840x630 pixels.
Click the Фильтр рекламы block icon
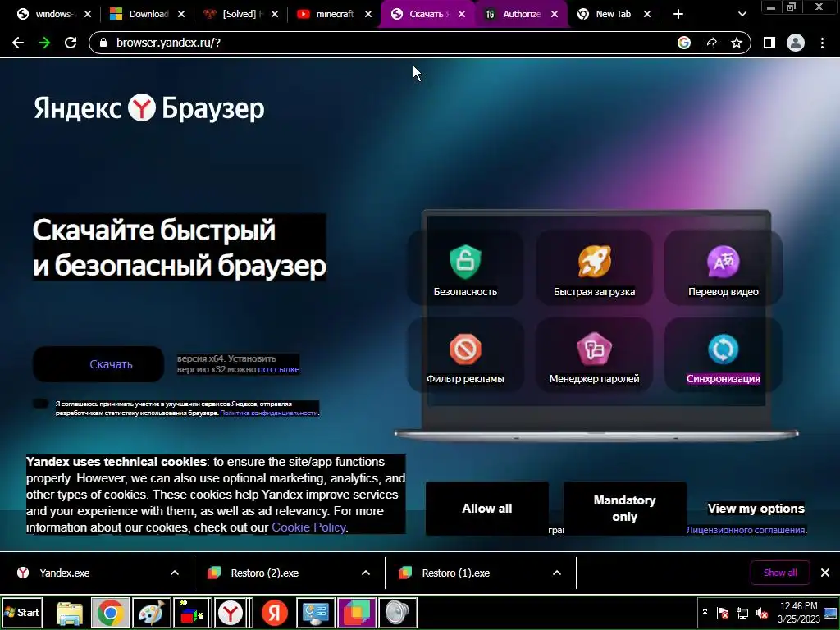(465, 349)
